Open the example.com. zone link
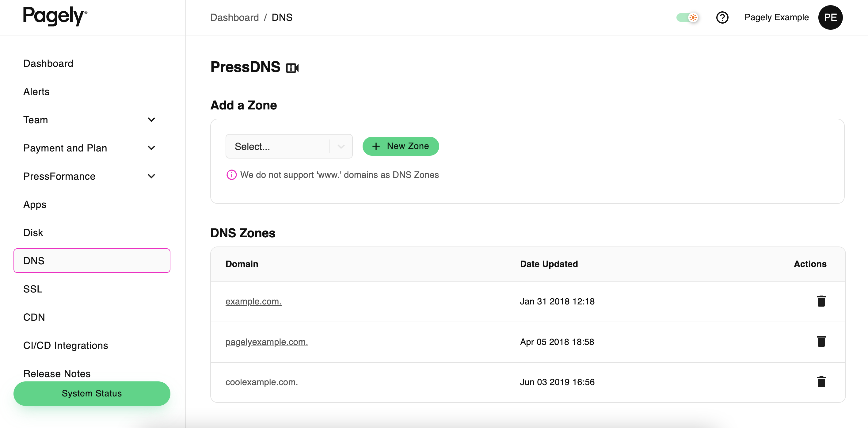The width and height of the screenshot is (868, 428). click(x=253, y=301)
